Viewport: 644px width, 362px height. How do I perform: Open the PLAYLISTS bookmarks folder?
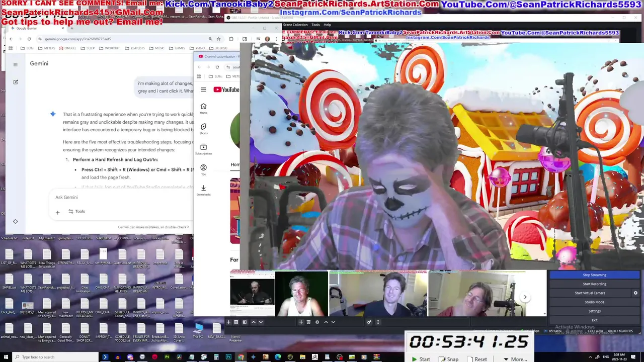coord(134,48)
